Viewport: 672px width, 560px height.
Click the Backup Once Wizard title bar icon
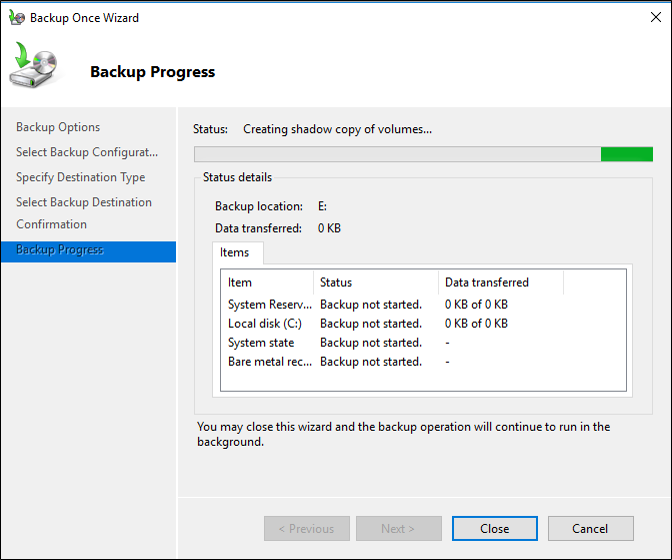(x=16, y=18)
